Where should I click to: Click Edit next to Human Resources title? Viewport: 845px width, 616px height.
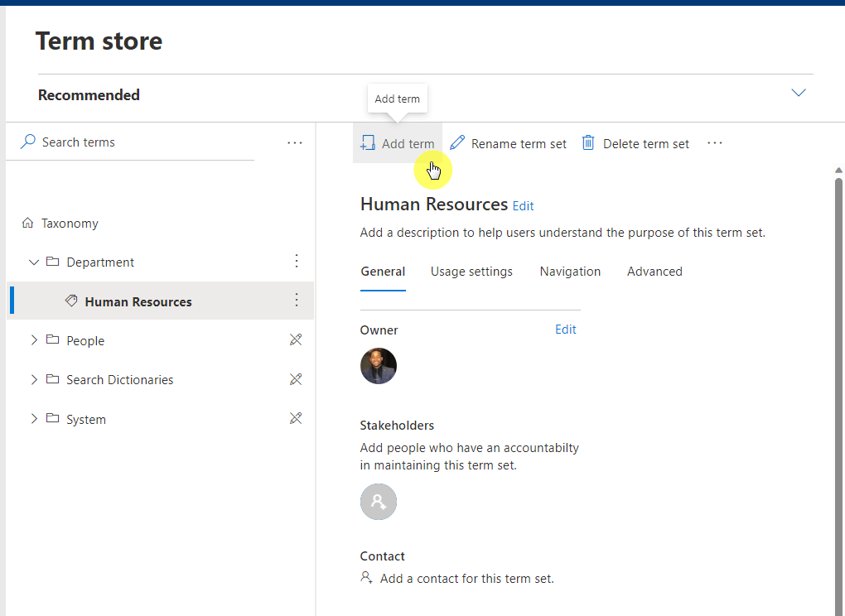523,205
